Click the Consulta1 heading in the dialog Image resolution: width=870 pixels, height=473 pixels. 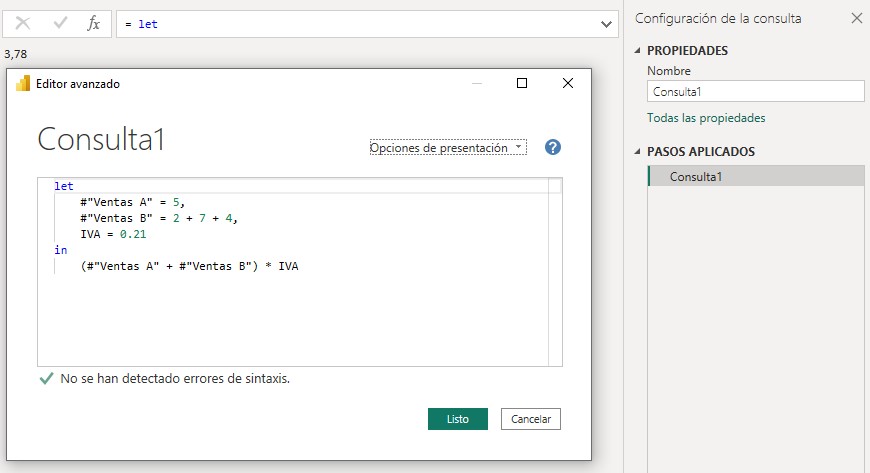point(101,139)
